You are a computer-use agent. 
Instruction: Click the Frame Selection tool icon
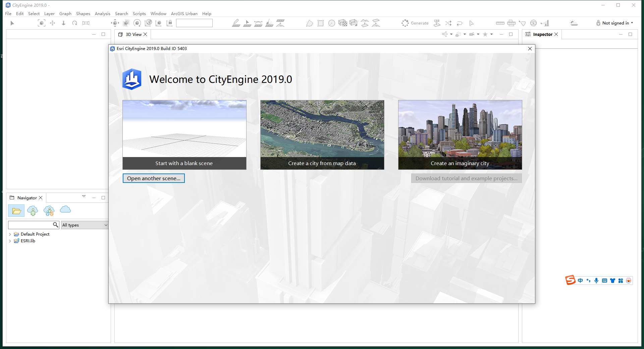(41, 23)
